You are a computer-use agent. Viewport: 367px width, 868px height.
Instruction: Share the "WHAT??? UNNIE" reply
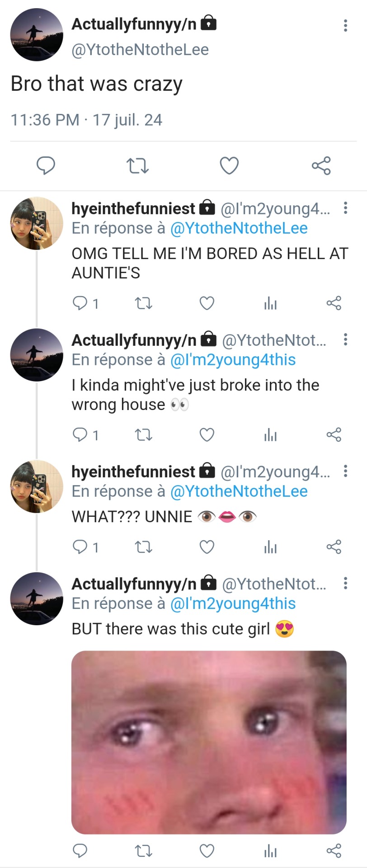click(334, 547)
